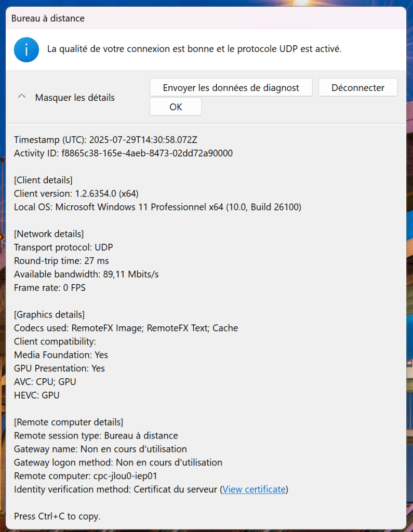Image resolution: width=413 pixels, height=532 pixels.
Task: Select the Remote computer cpc-jlou0-iep01 line
Action: tap(86, 476)
